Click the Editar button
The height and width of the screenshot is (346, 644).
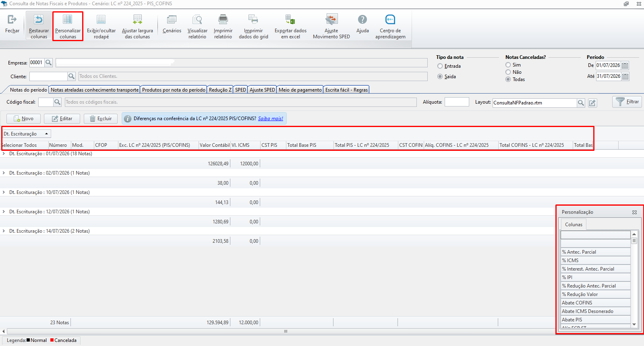(62, 119)
